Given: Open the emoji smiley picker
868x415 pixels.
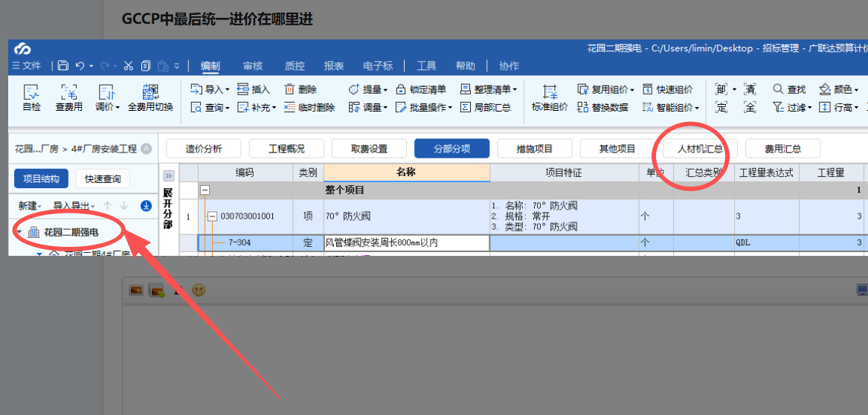Looking at the screenshot, I should pyautogui.click(x=199, y=289).
